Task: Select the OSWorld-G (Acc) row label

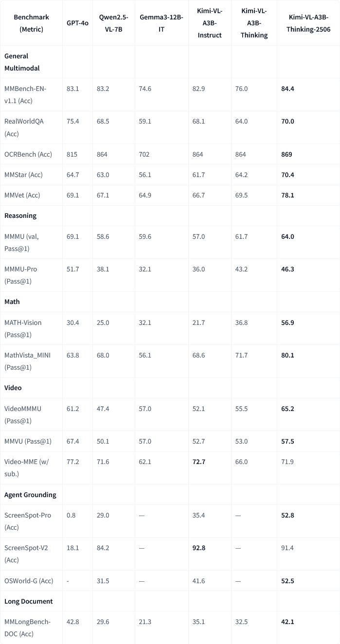Action: [29, 581]
